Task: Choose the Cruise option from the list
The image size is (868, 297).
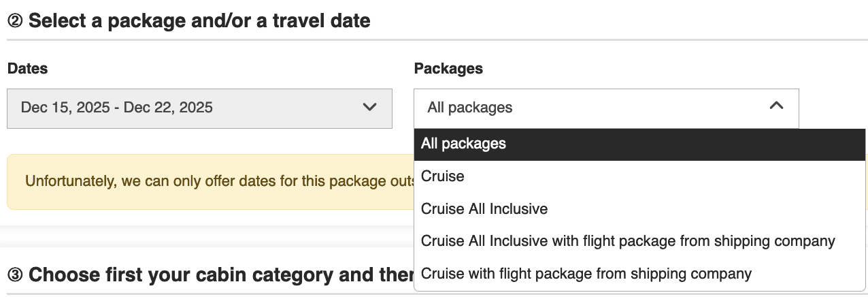Action: pyautogui.click(x=443, y=176)
